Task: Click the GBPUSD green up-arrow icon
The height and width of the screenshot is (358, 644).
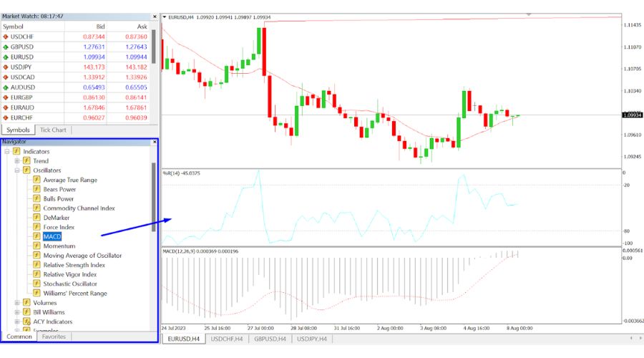Action: 6,47
